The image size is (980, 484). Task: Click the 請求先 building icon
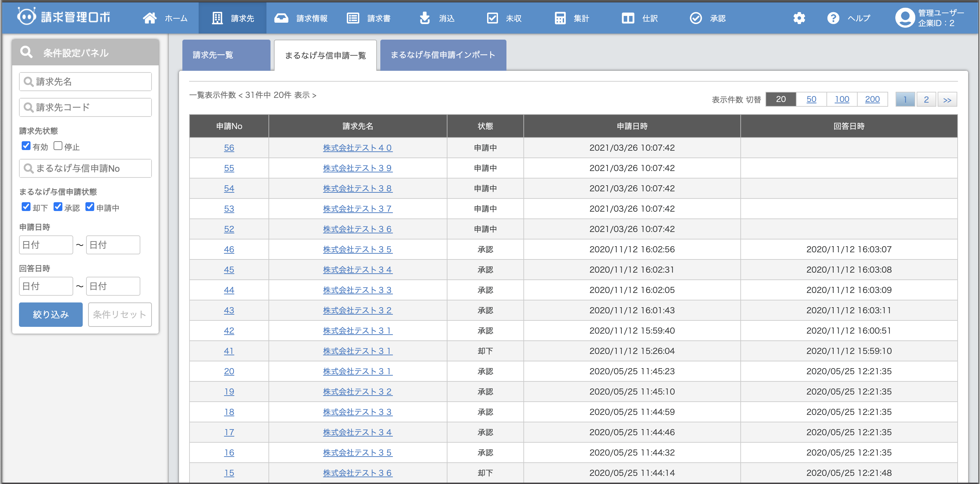(217, 18)
